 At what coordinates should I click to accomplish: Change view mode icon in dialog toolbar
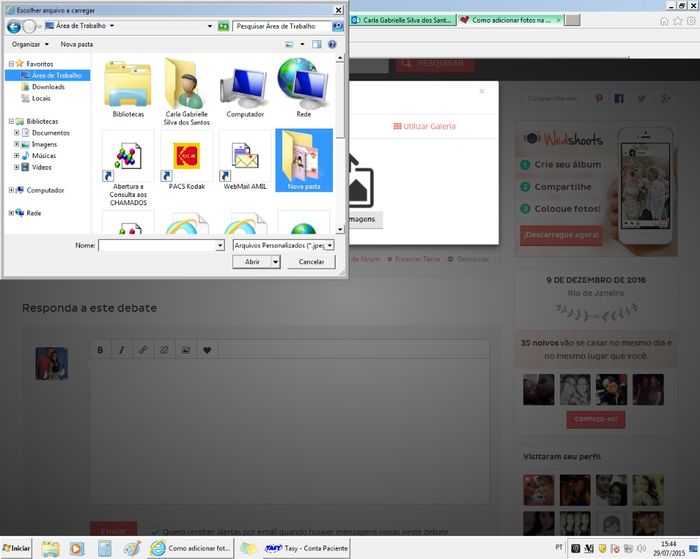pos(289,44)
